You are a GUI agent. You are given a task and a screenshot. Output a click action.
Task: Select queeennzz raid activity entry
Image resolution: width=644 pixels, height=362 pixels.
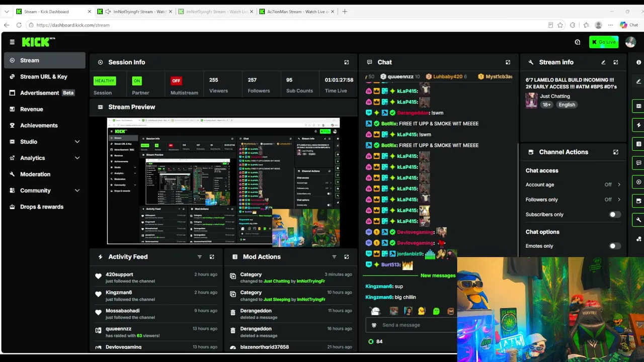(x=156, y=332)
